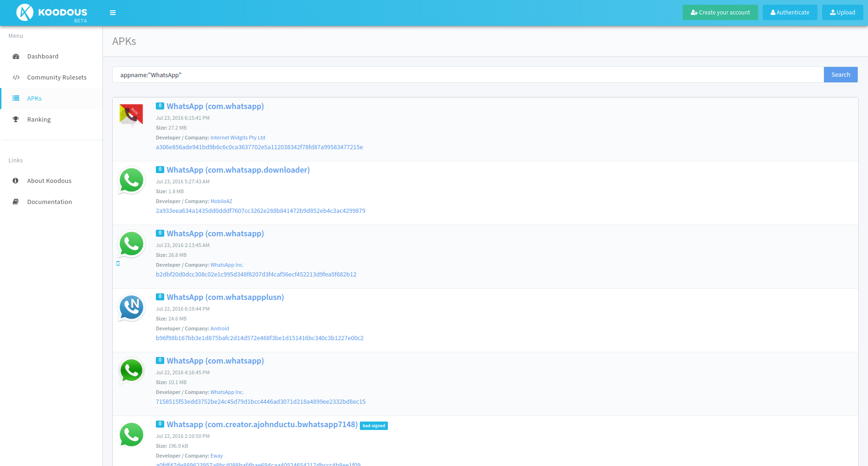Click the bad-signed tag

374,426
